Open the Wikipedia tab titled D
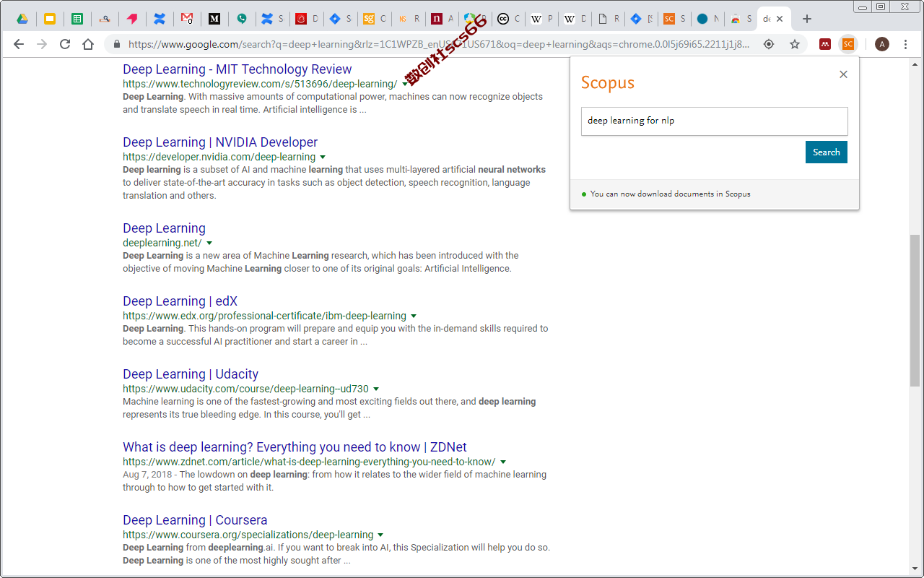 point(575,19)
